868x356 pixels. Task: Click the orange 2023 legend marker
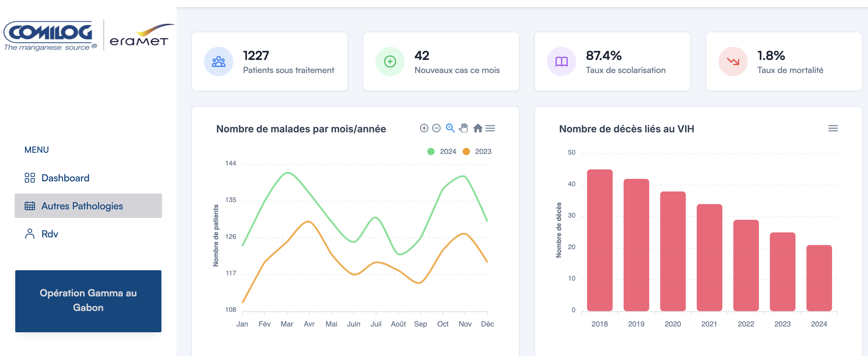(466, 152)
